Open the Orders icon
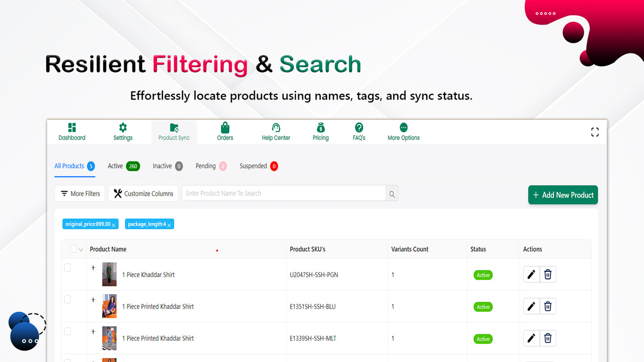644x362 pixels. 225,127
